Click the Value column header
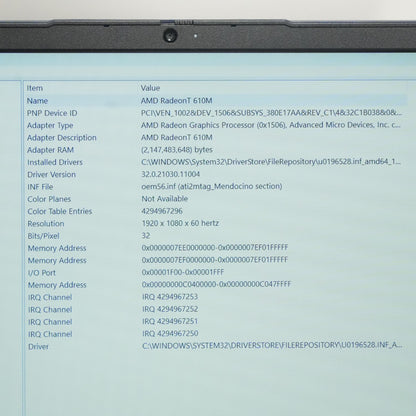The image size is (416, 416). [150, 88]
